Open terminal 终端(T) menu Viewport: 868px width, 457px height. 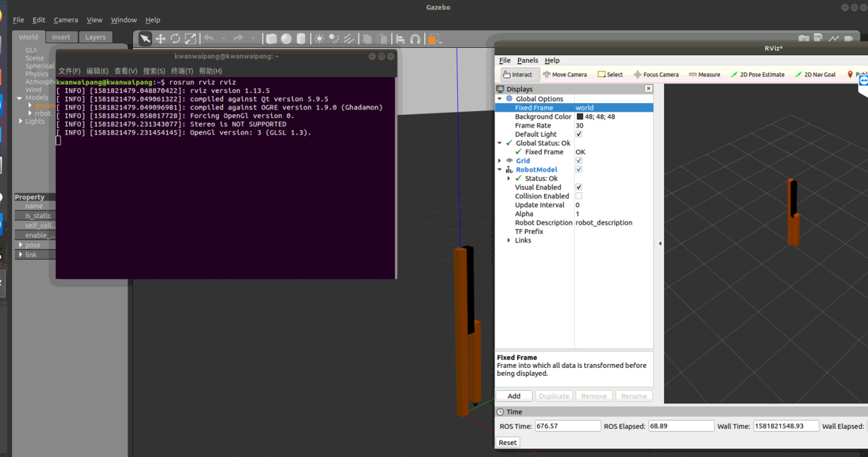[x=182, y=71]
